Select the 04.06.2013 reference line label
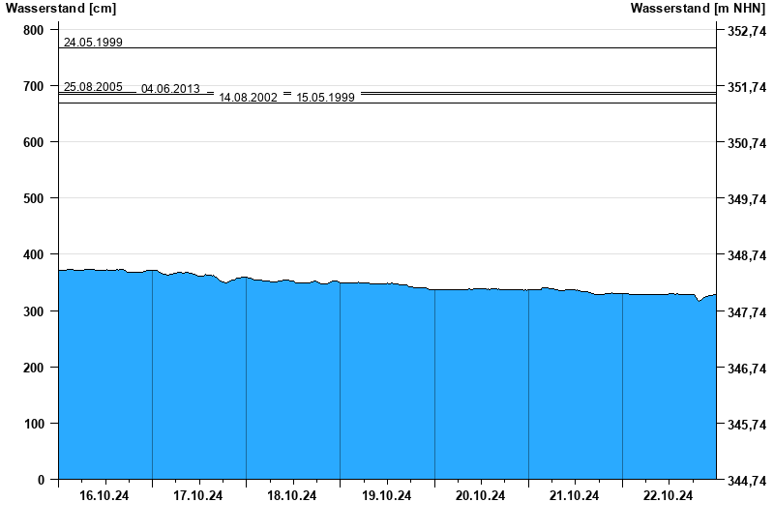Screen dimensions: 774x532 [170, 89]
